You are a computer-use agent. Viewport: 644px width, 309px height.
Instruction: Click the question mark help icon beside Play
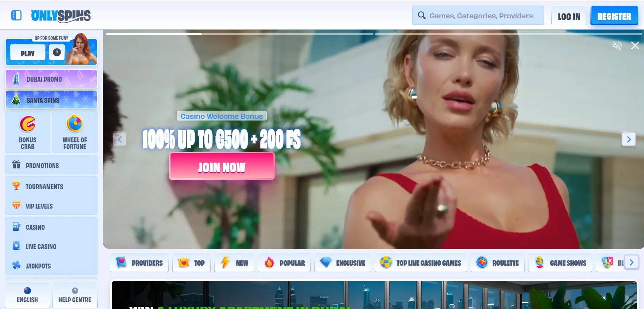point(57,52)
